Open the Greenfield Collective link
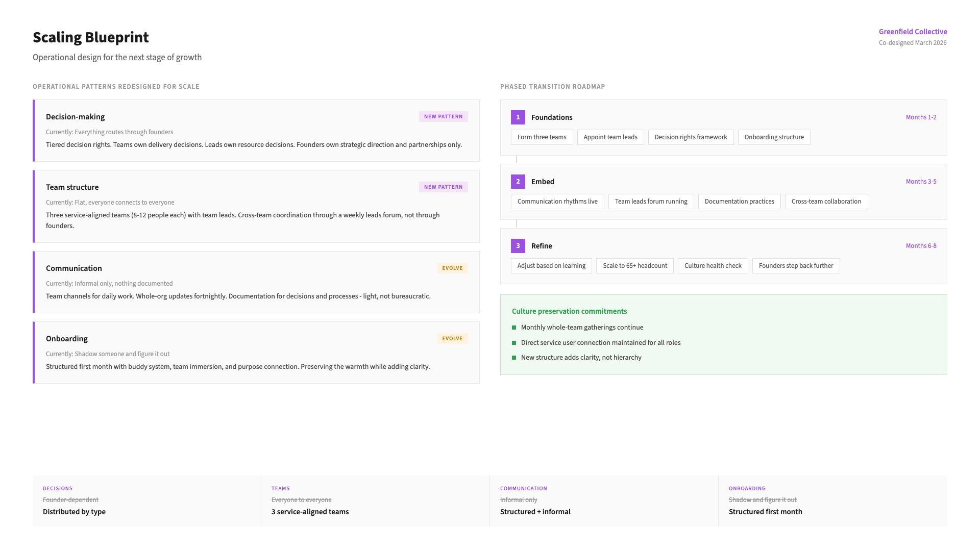The image size is (980, 551). pyautogui.click(x=913, y=32)
